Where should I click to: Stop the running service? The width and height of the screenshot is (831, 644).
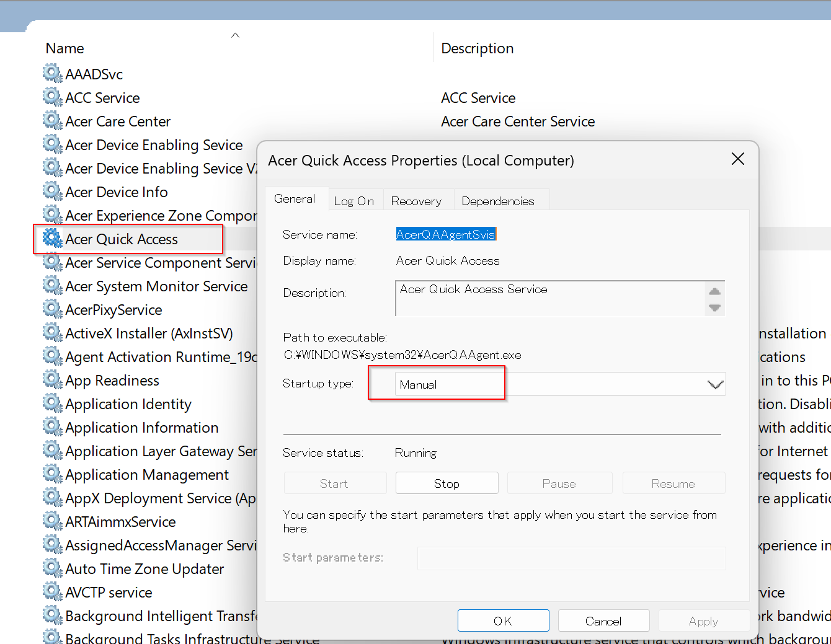(447, 483)
